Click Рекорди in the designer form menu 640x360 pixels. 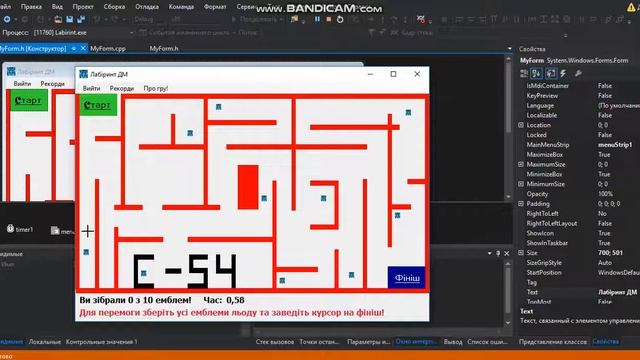coord(52,84)
